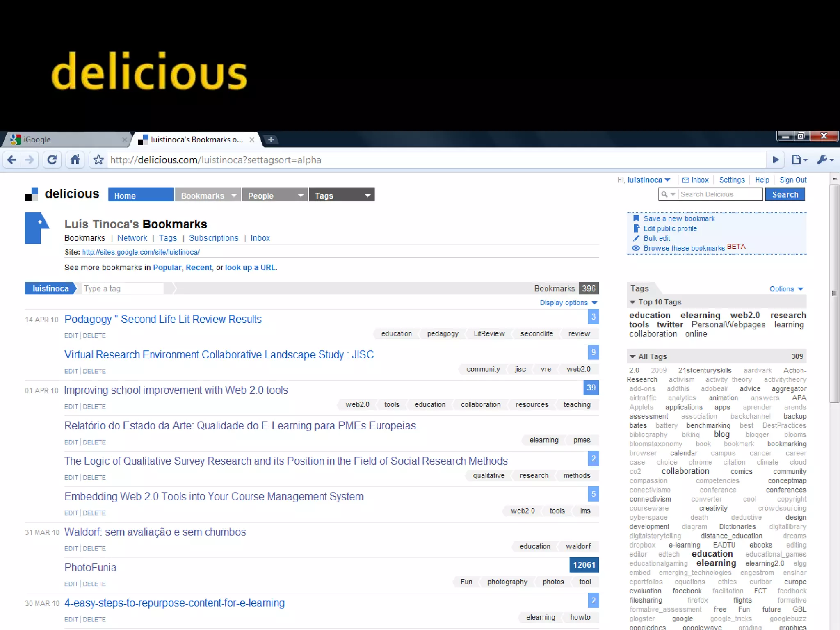Open Save a new bookmark link
The width and height of the screenshot is (840, 630).
coord(679,219)
